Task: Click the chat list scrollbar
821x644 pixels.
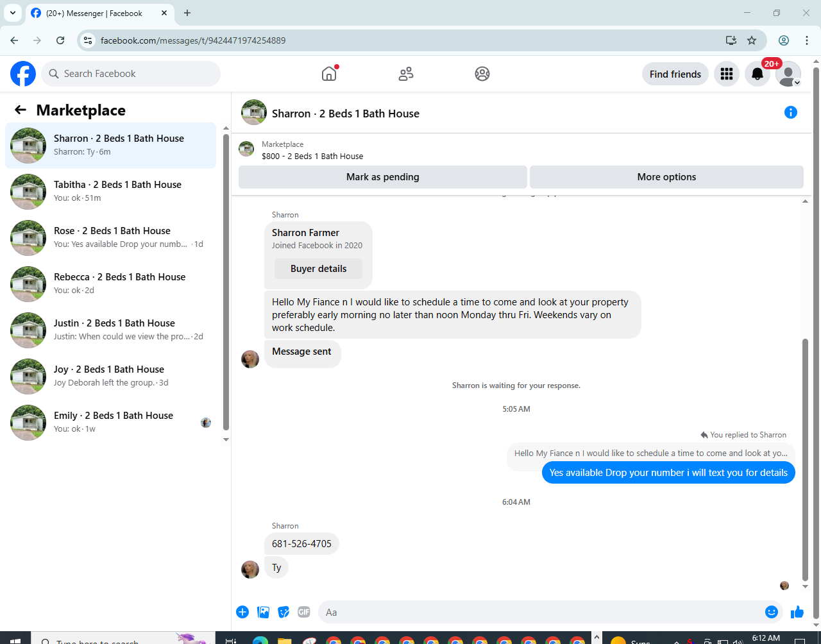Action: [226, 282]
